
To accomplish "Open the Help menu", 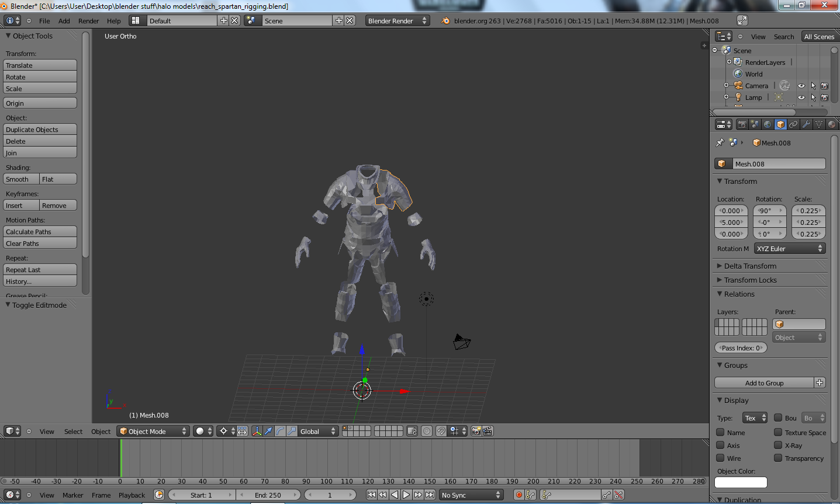I will click(x=113, y=20).
